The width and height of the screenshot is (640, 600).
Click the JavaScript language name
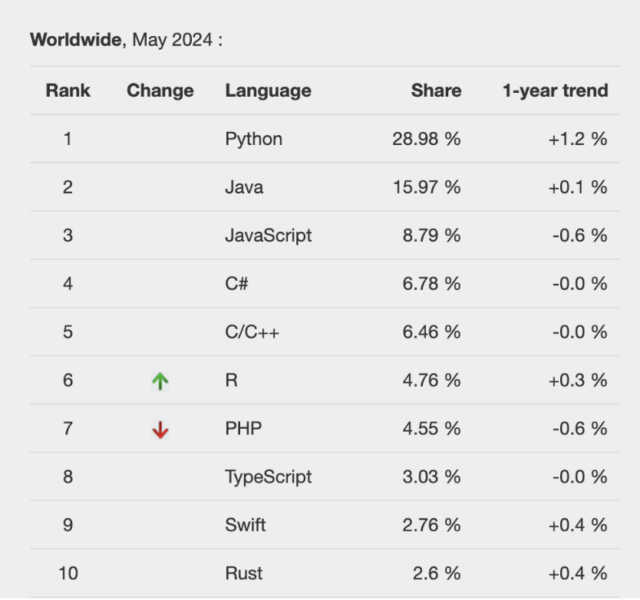[268, 235]
